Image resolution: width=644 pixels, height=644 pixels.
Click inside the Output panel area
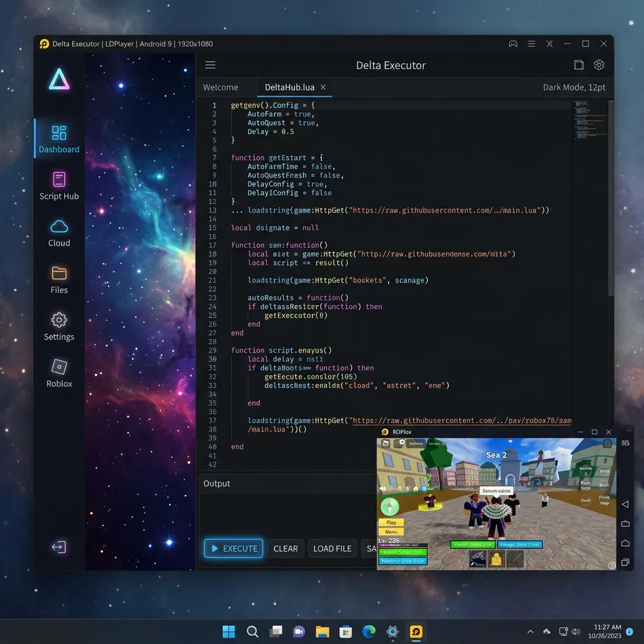click(287, 513)
